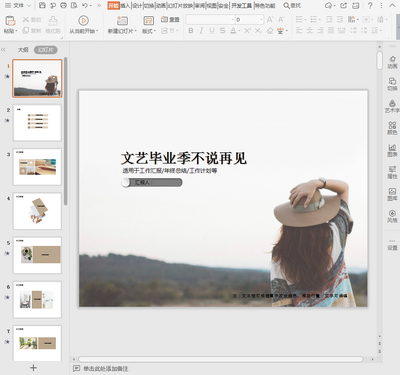Add a new slide with plus button
This screenshot has height=375, width=400.
point(33,368)
